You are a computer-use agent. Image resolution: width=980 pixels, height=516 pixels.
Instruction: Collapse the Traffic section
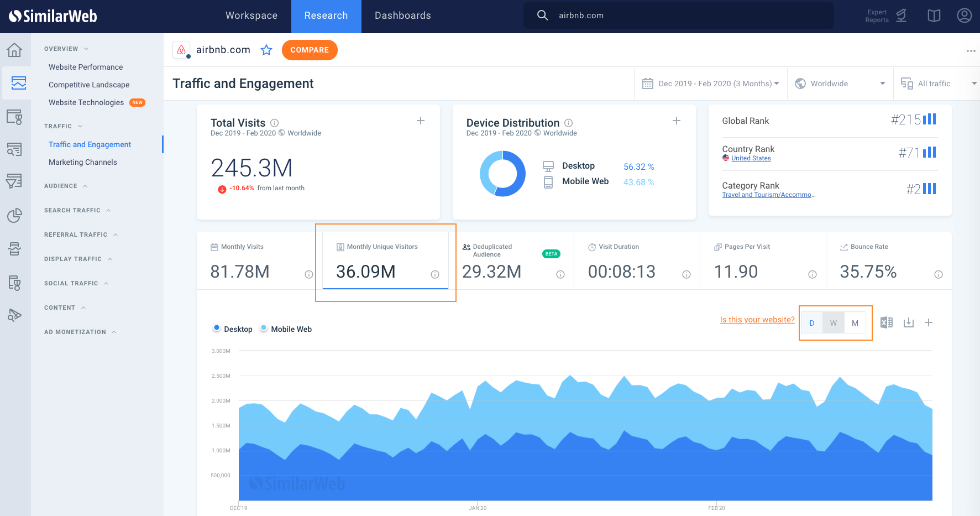[x=63, y=126]
